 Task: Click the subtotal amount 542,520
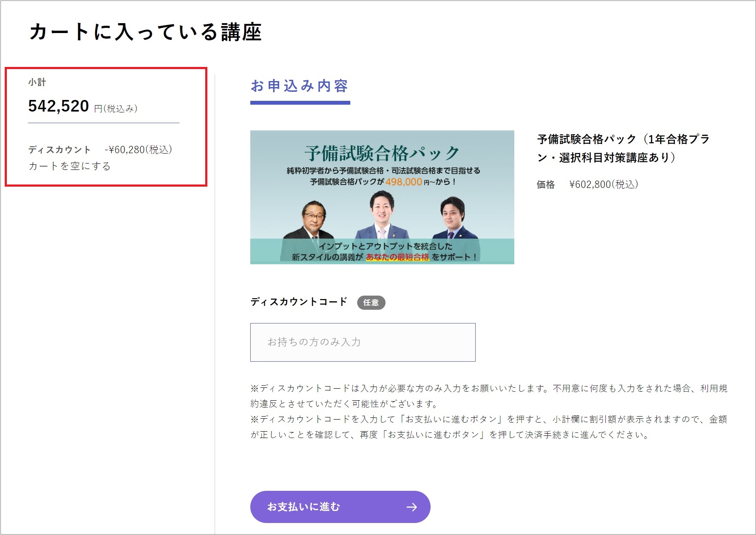[58, 106]
